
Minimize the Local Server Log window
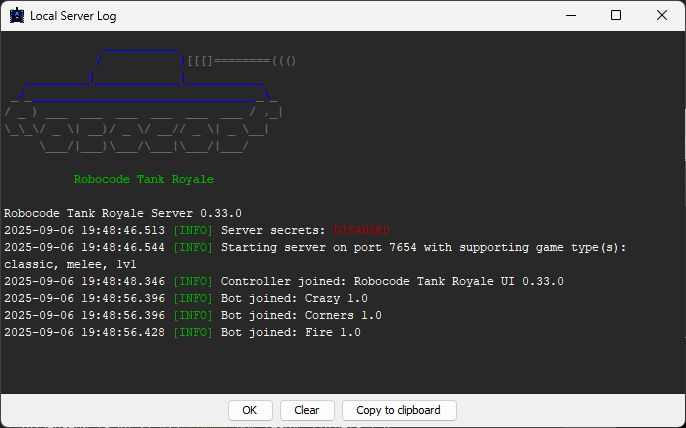pyautogui.click(x=570, y=16)
